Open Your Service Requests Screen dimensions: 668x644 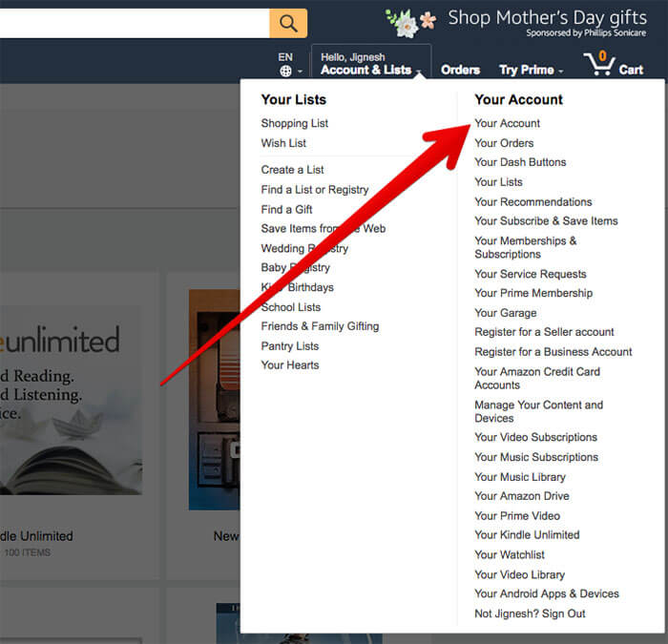531,274
